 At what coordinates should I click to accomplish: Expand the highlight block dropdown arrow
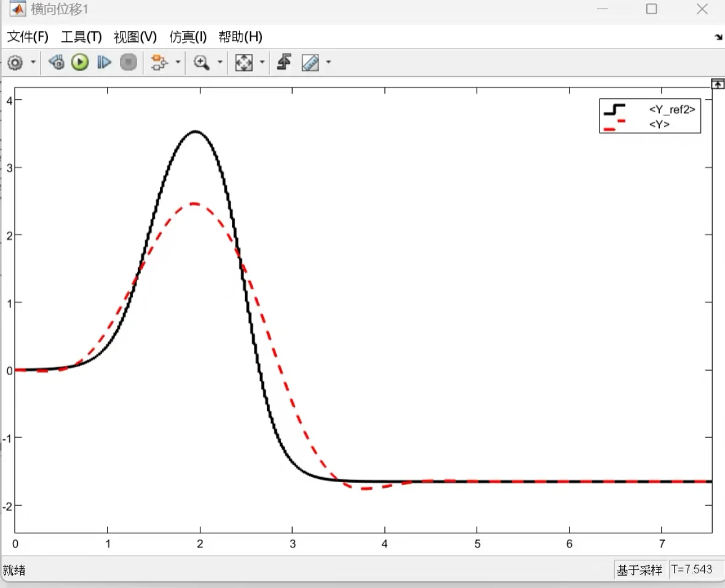(178, 62)
